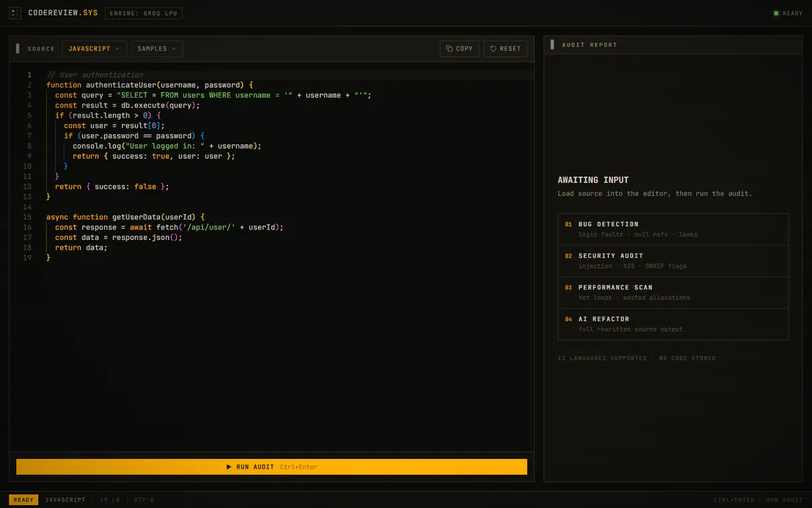812x508 pixels.
Task: Open the Samples dropdown
Action: (x=157, y=49)
